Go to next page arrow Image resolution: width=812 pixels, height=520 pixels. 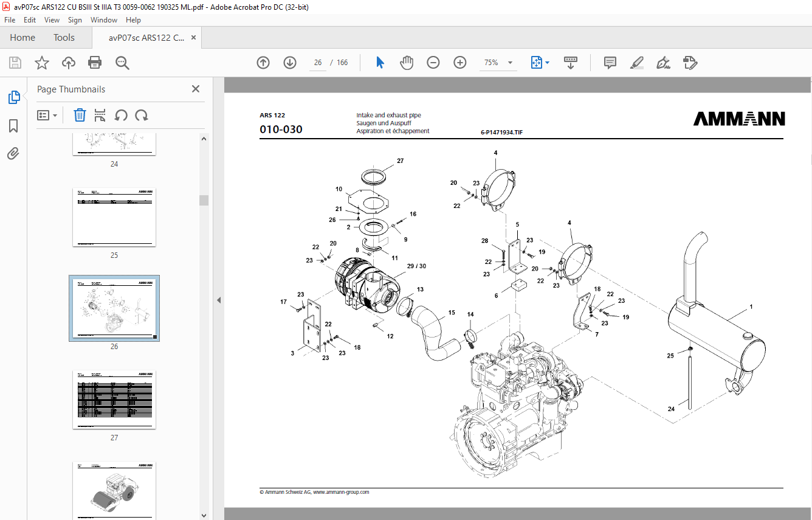tap(290, 63)
